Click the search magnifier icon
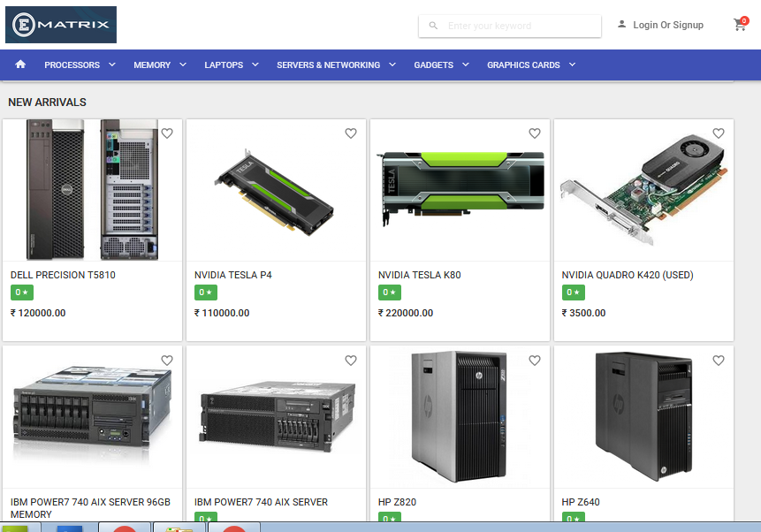Image resolution: width=761 pixels, height=532 pixels. tap(433, 26)
